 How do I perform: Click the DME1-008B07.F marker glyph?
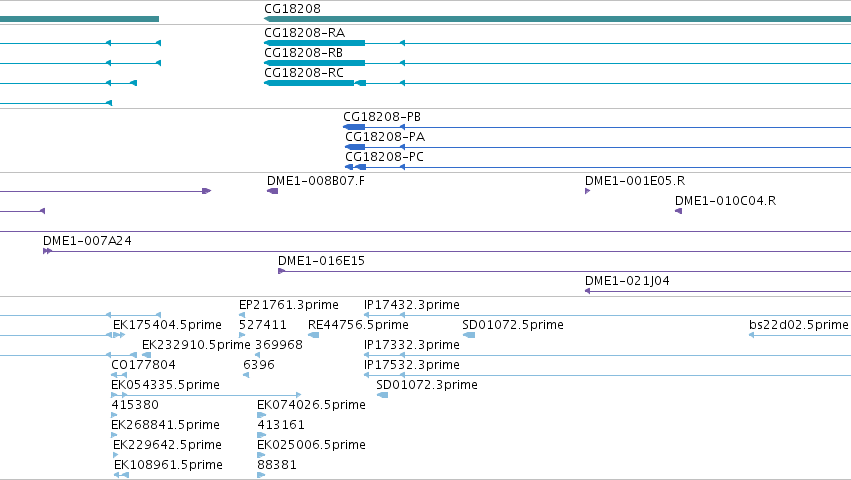point(272,191)
